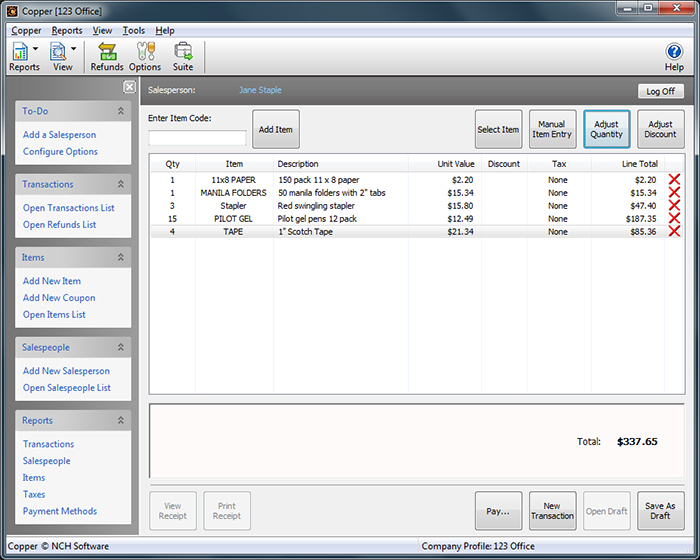Open the Refunds toolbar icon
This screenshot has width=700, height=560.
coord(107,56)
